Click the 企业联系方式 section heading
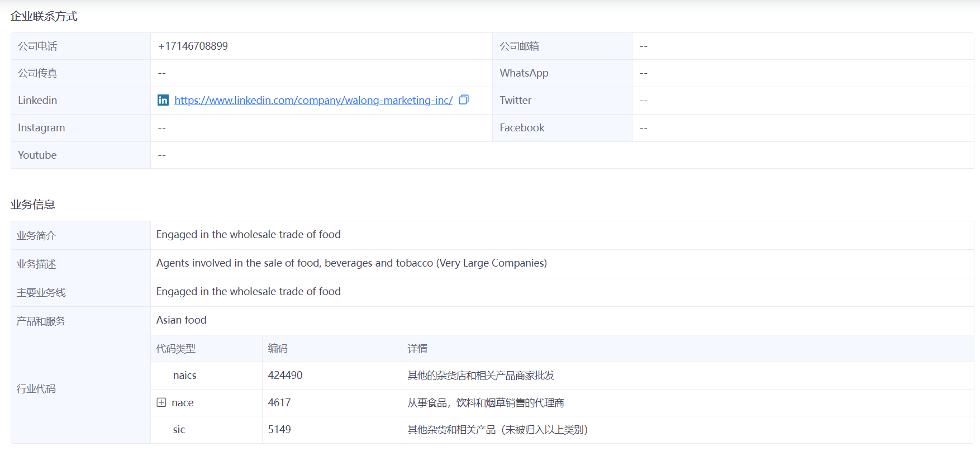 click(44, 16)
